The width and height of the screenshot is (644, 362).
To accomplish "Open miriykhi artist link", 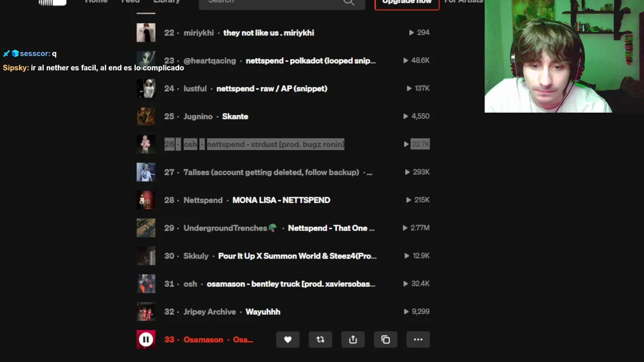I will 199,33.
